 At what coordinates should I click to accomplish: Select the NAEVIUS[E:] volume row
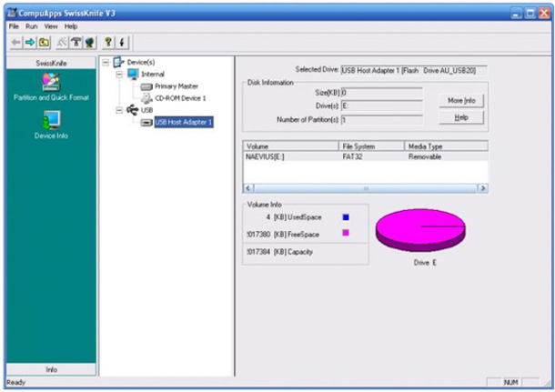(366, 156)
